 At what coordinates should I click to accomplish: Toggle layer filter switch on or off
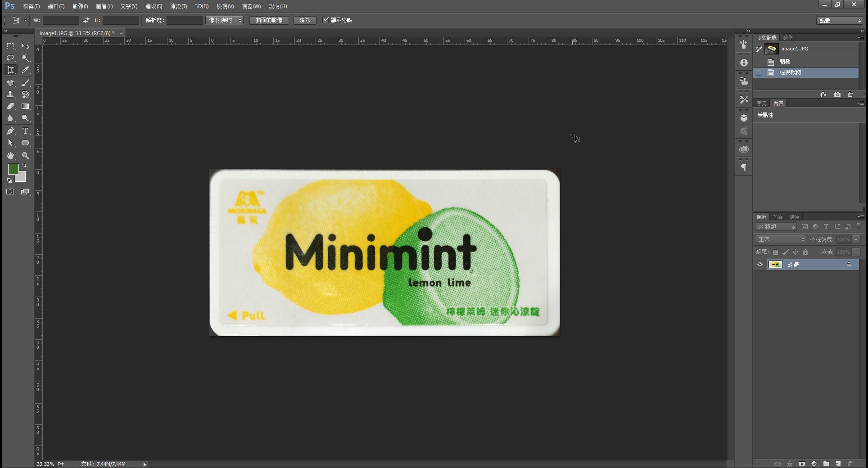(x=859, y=227)
